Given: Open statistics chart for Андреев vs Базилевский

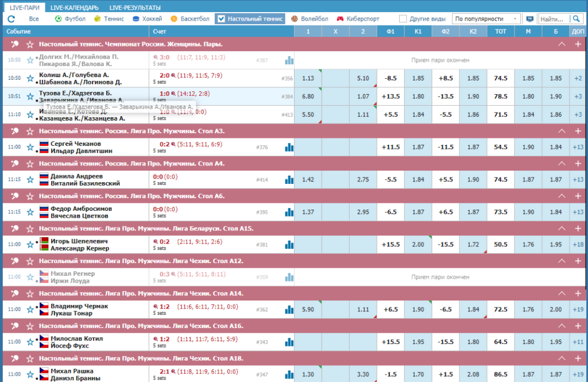Looking at the screenshot, I should click(289, 180).
